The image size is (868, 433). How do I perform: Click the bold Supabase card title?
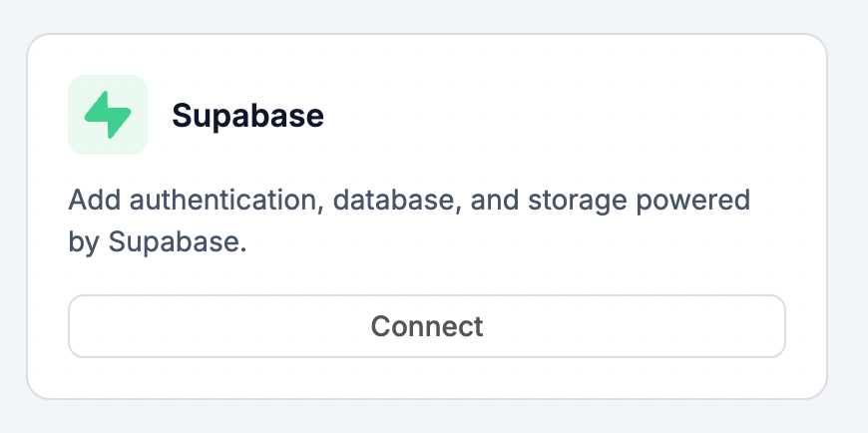[x=247, y=116]
